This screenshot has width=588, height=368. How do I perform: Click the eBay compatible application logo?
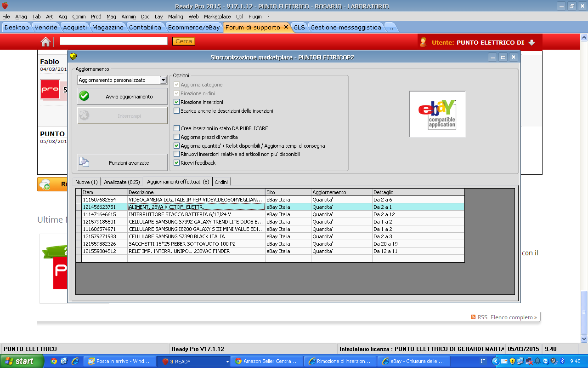click(x=437, y=114)
